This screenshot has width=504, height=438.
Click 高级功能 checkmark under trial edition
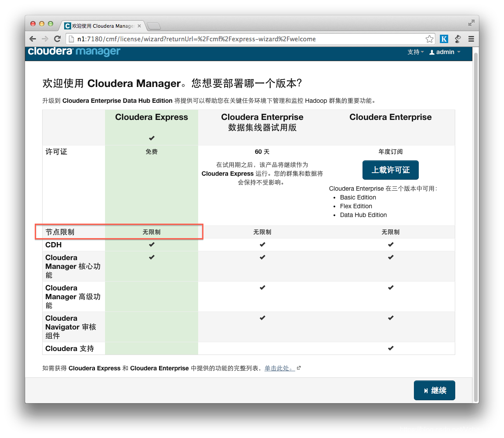point(263,288)
